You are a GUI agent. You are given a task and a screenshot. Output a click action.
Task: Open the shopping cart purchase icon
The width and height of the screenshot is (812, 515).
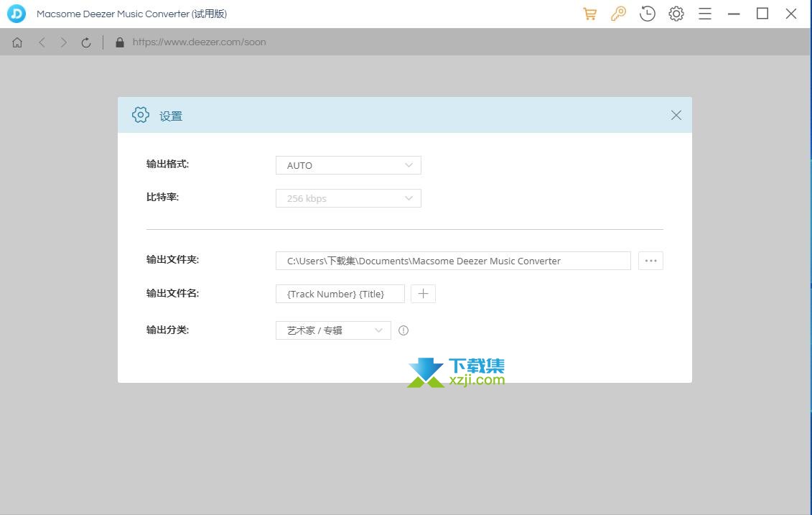click(589, 14)
